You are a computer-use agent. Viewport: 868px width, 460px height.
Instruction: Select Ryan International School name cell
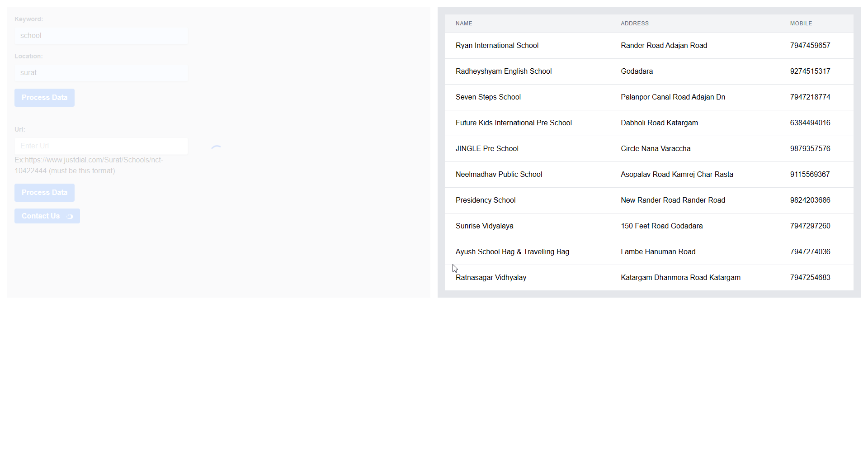[x=497, y=46]
